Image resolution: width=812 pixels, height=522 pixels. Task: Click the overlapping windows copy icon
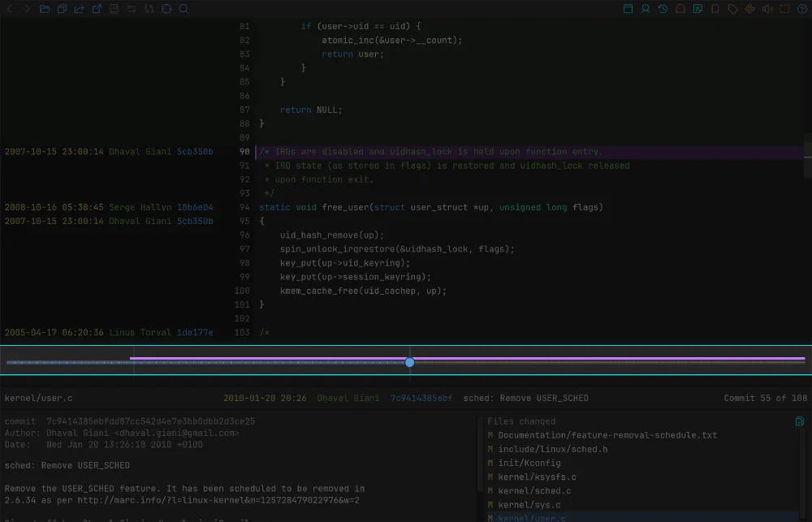(63, 9)
